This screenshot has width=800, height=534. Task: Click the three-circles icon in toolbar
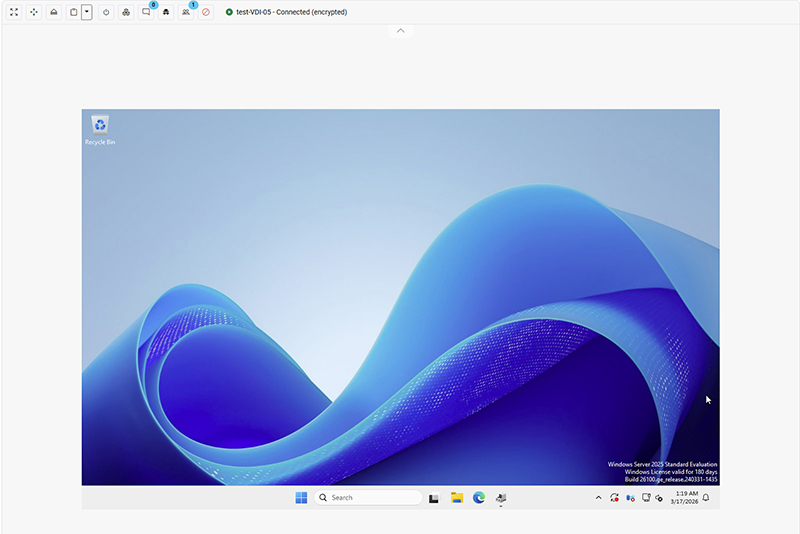[x=126, y=12]
